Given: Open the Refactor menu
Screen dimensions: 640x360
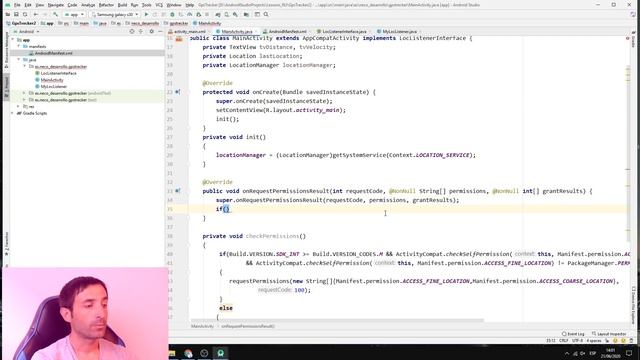Looking at the screenshot, I should 106,5.
